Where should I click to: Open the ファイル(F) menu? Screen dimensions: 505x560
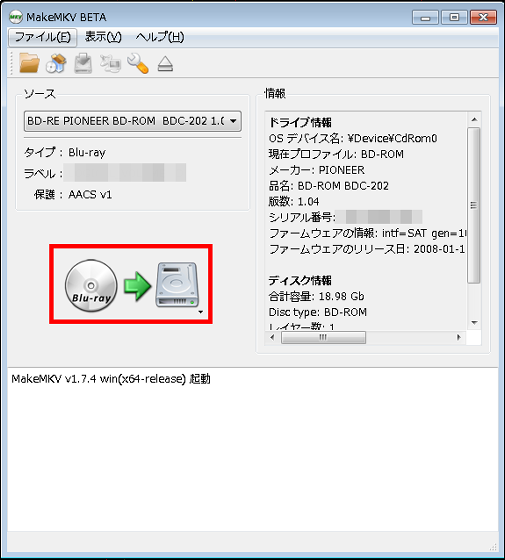click(x=42, y=37)
